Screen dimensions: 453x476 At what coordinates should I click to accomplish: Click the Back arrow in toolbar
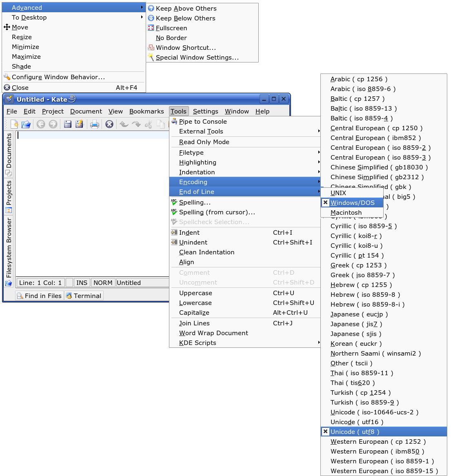coord(41,124)
